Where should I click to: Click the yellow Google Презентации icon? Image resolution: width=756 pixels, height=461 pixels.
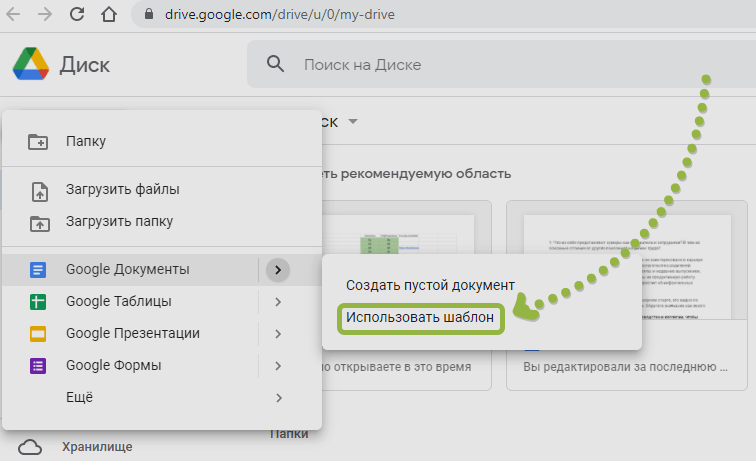[x=39, y=333]
